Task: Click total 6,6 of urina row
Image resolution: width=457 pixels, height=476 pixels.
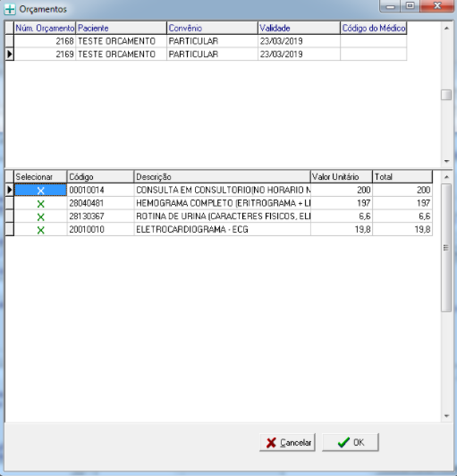Action: pyautogui.click(x=402, y=217)
